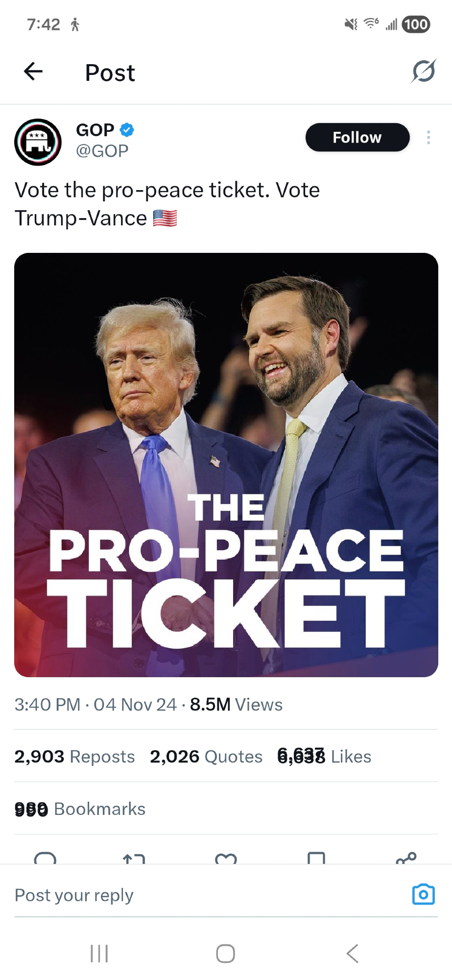Open the Bookmarks count
The image size is (452, 980).
80,809
